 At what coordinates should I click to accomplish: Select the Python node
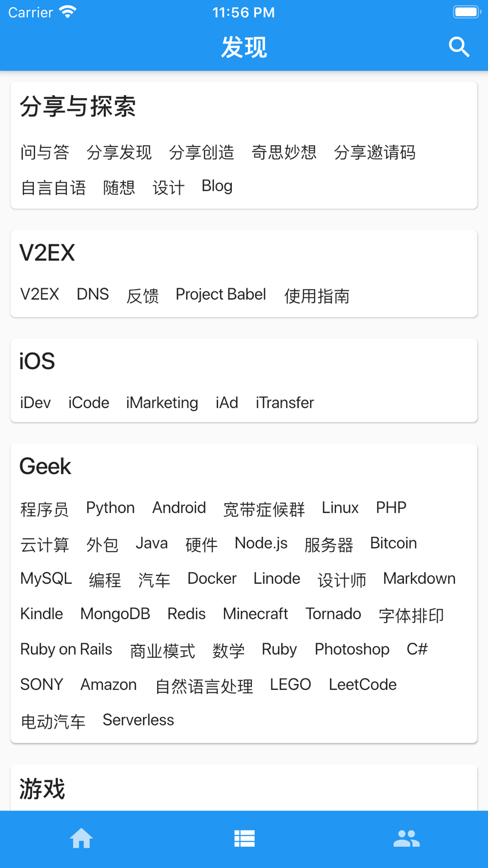[110, 508]
